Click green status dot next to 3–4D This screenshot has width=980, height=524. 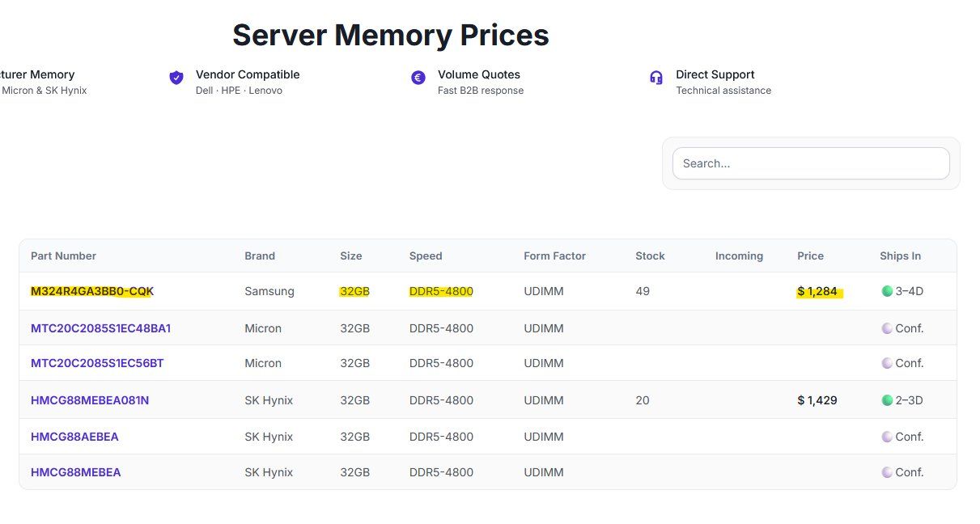(887, 291)
